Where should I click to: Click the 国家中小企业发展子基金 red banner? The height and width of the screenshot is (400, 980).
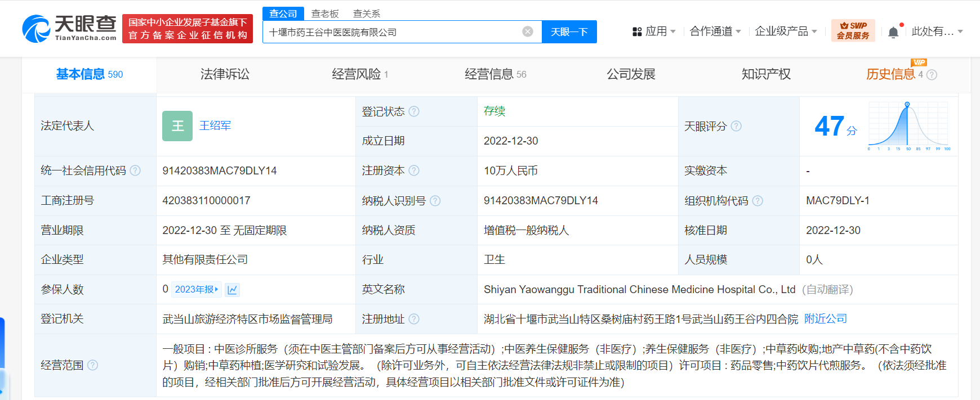coord(188,29)
